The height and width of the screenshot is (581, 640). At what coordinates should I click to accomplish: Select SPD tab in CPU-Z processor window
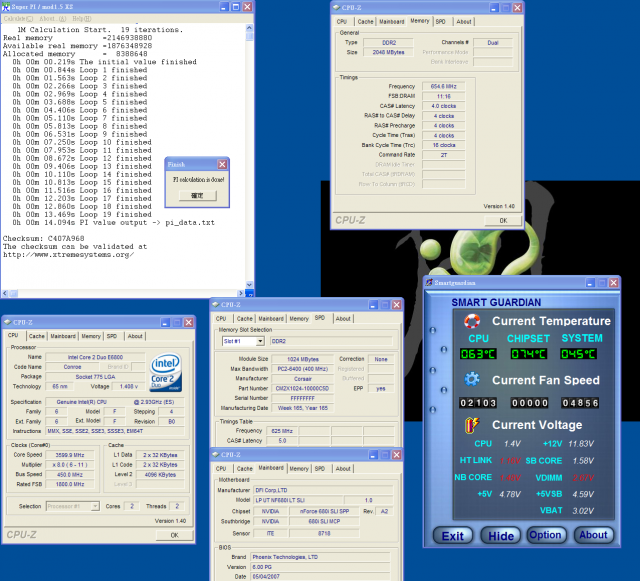(x=112, y=336)
